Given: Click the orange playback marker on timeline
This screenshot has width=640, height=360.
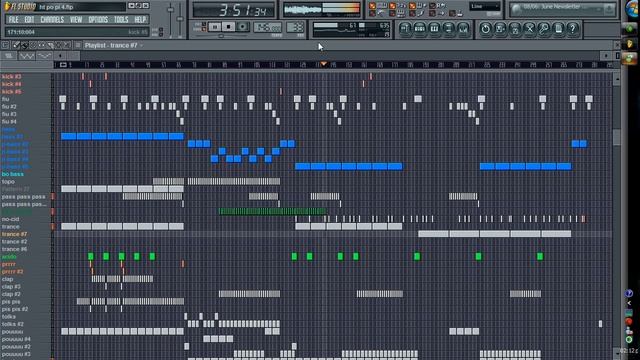Looking at the screenshot, I should pyautogui.click(x=324, y=64).
